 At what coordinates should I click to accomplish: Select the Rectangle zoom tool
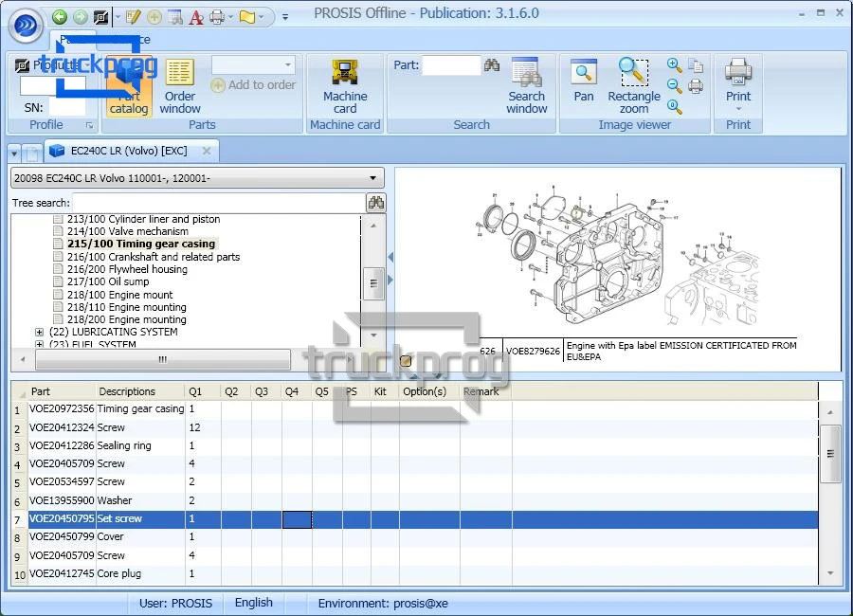click(634, 87)
